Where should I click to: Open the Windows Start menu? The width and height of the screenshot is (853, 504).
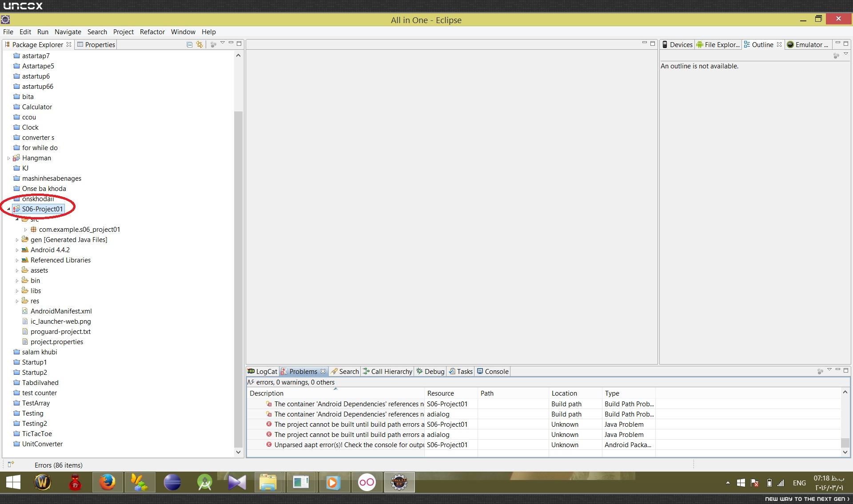tap(13, 482)
